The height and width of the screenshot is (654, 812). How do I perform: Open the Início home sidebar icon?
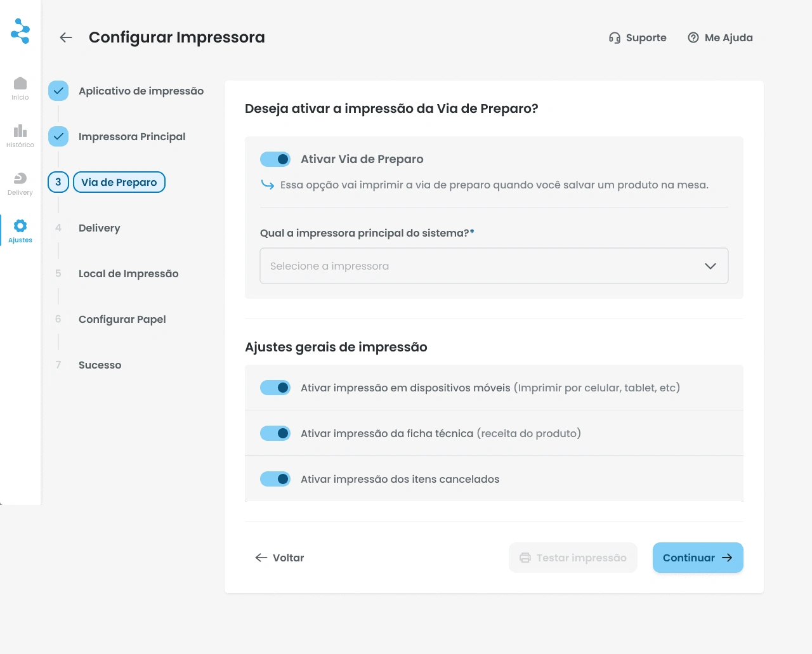coord(20,83)
